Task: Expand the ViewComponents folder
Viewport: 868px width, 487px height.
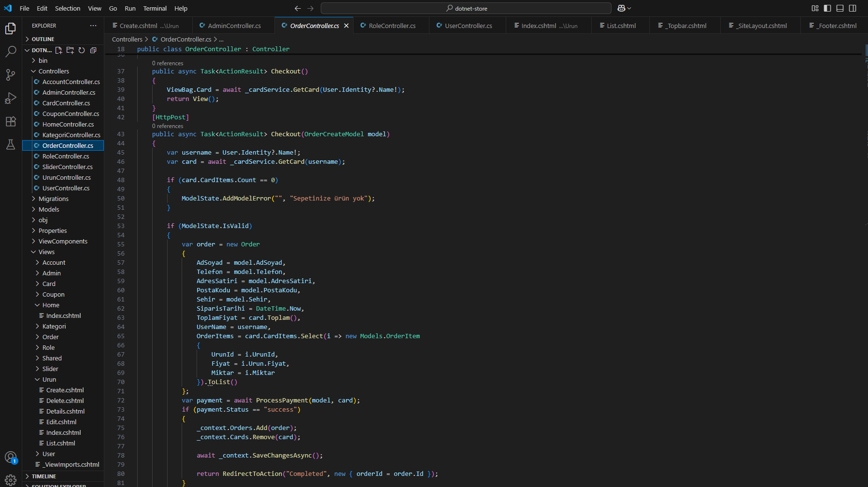Action: pos(63,241)
